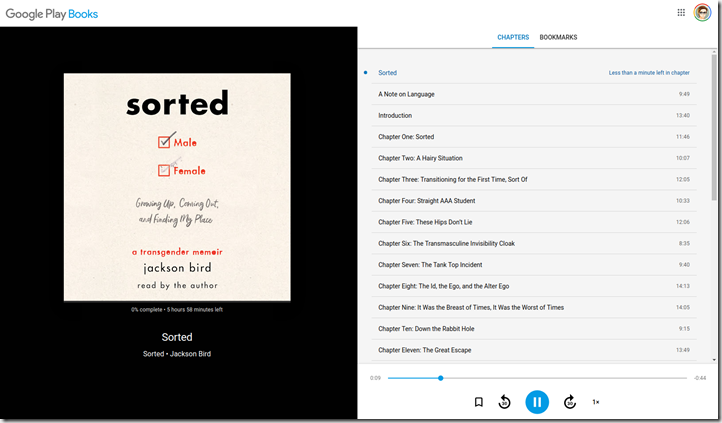The height and width of the screenshot is (423, 722).
Task: Jump to Chapter Ten: Down the Rabbit Hole
Action: 426,329
